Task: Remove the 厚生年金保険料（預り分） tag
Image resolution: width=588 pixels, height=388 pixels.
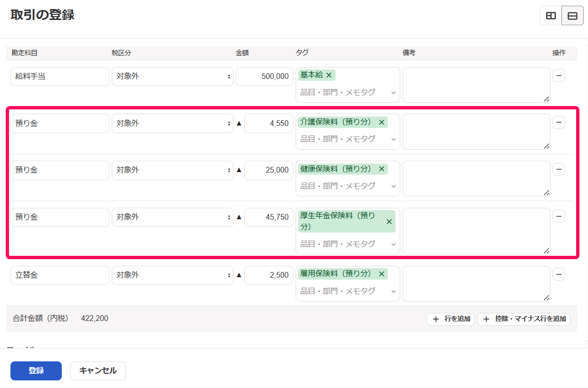Action: [389, 222]
